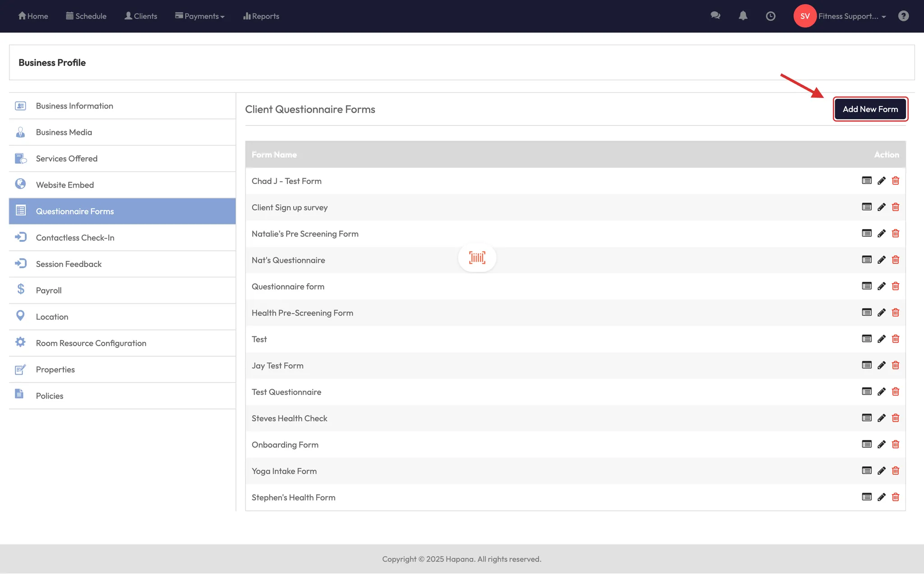Viewport: 924px width, 574px height.
Task: Click the clock history icon
Action: pyautogui.click(x=771, y=16)
